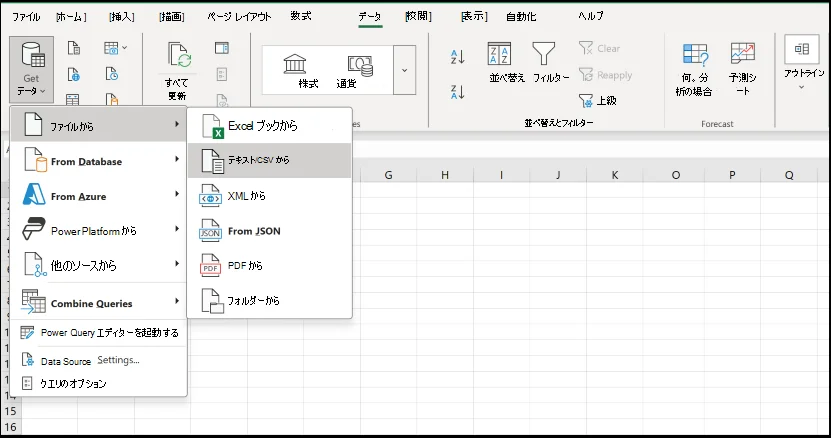The image size is (831, 438).
Task: Open the ファイル tab
Action: (26, 17)
